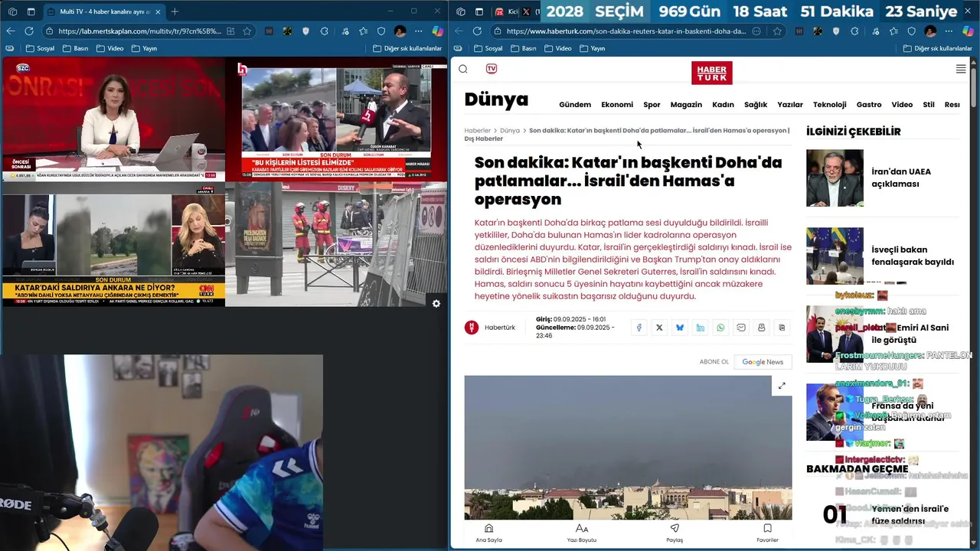Share the article on WhatsApp

(720, 328)
